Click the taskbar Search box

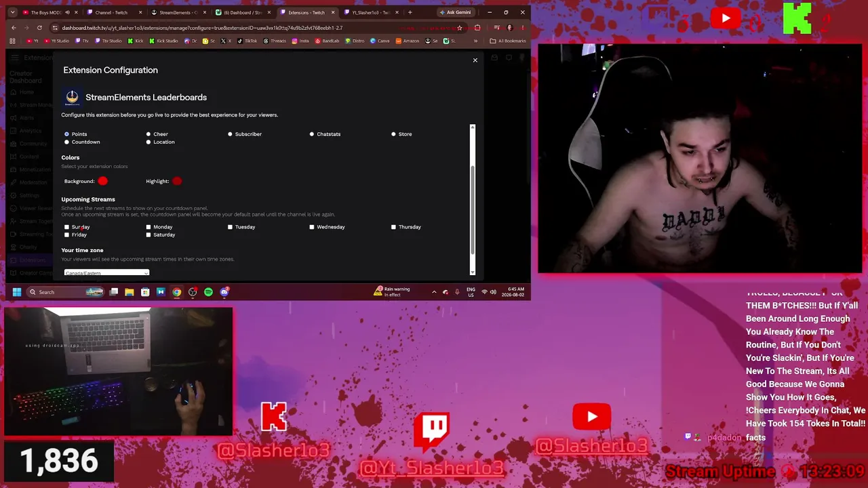(x=66, y=292)
